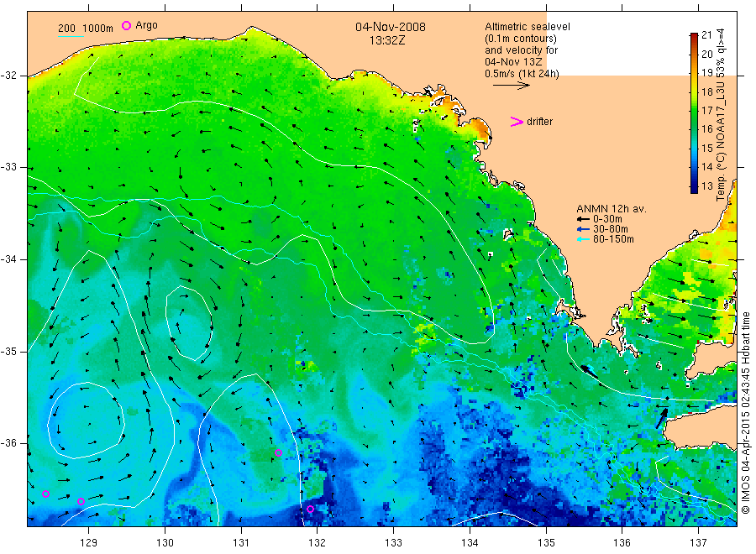Click the latitude axis label -32
The width and height of the screenshot is (756, 554).
[9, 76]
